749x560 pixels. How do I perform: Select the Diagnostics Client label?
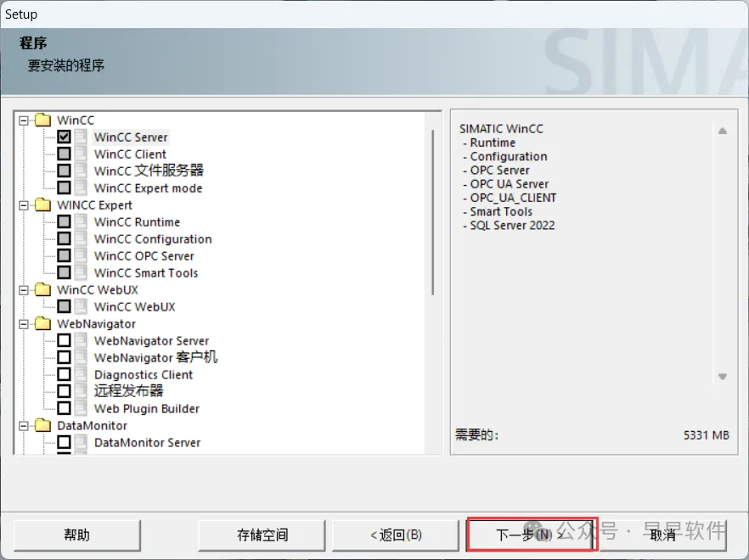pyautogui.click(x=144, y=375)
